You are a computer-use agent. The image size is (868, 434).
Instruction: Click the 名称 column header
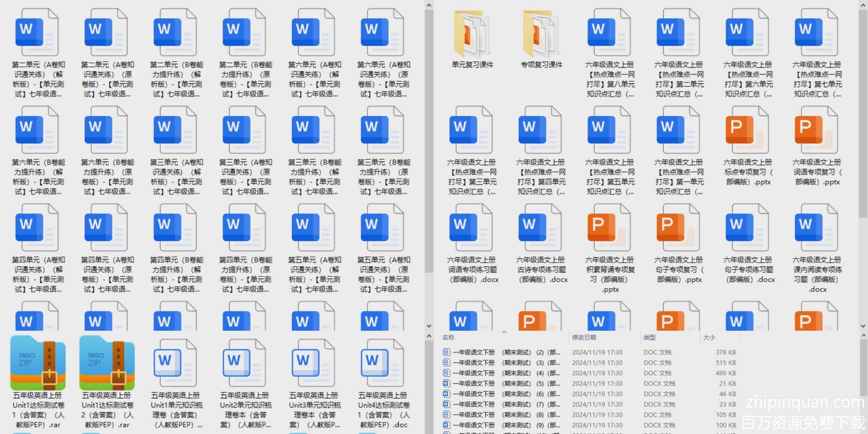[449, 338]
